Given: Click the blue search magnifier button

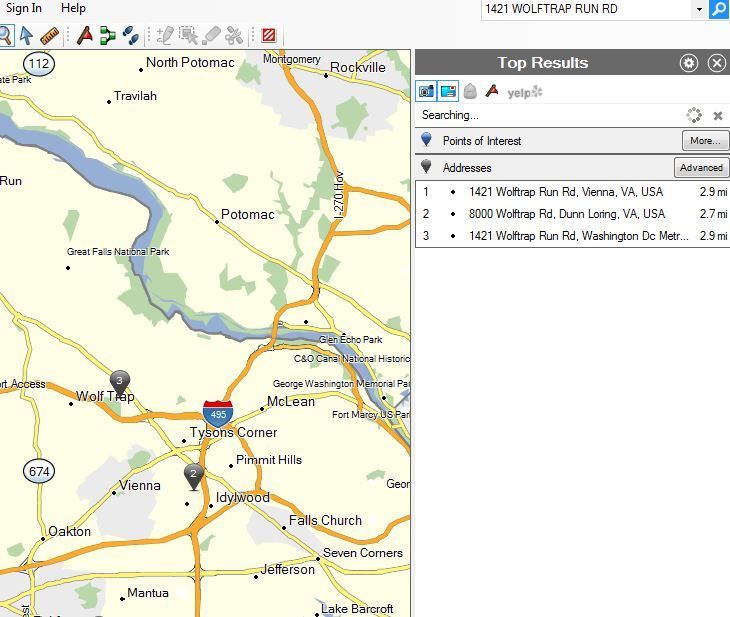Looking at the screenshot, I should (719, 9).
